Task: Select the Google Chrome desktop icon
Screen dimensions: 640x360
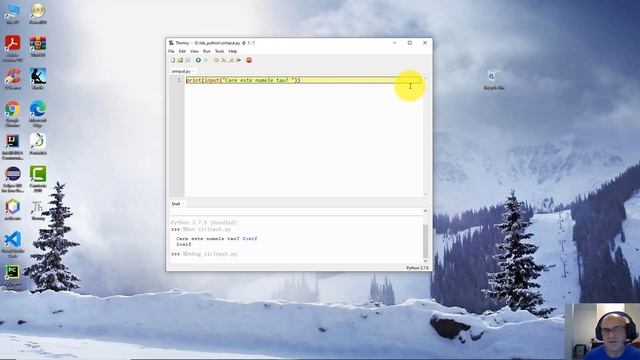Action: click(x=13, y=114)
